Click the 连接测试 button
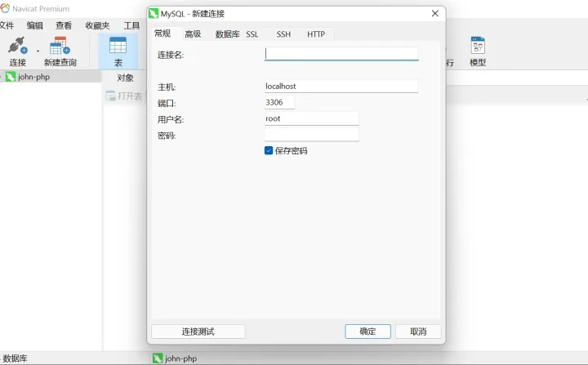Screen dimensions: 588x365 pyautogui.click(x=198, y=332)
